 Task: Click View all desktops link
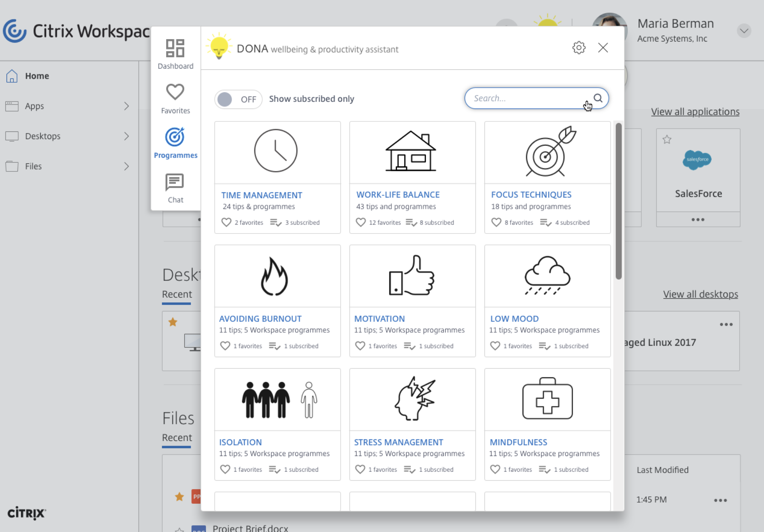pos(700,294)
